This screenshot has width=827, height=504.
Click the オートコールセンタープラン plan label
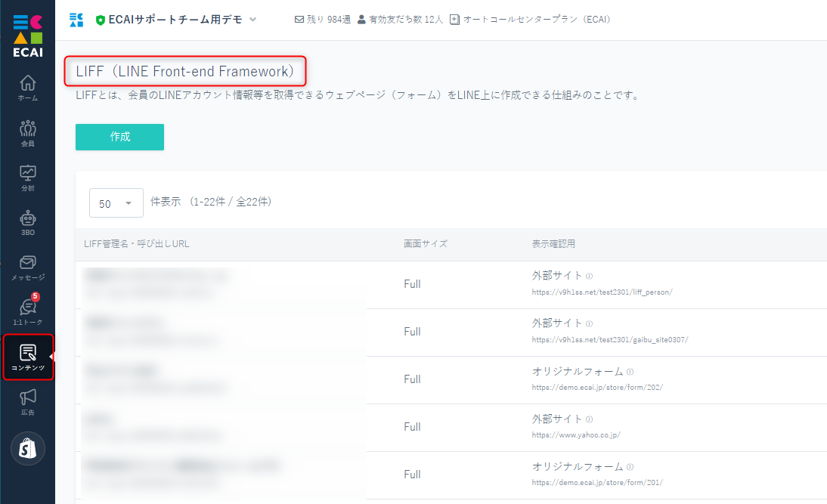pyautogui.click(x=536, y=20)
